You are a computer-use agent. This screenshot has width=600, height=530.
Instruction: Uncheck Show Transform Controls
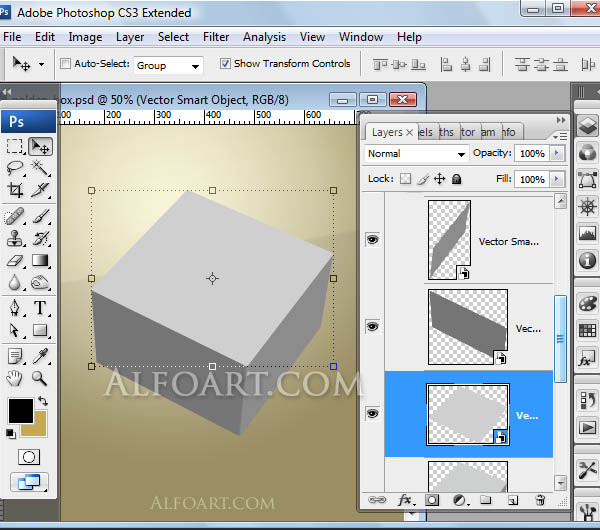(x=225, y=64)
